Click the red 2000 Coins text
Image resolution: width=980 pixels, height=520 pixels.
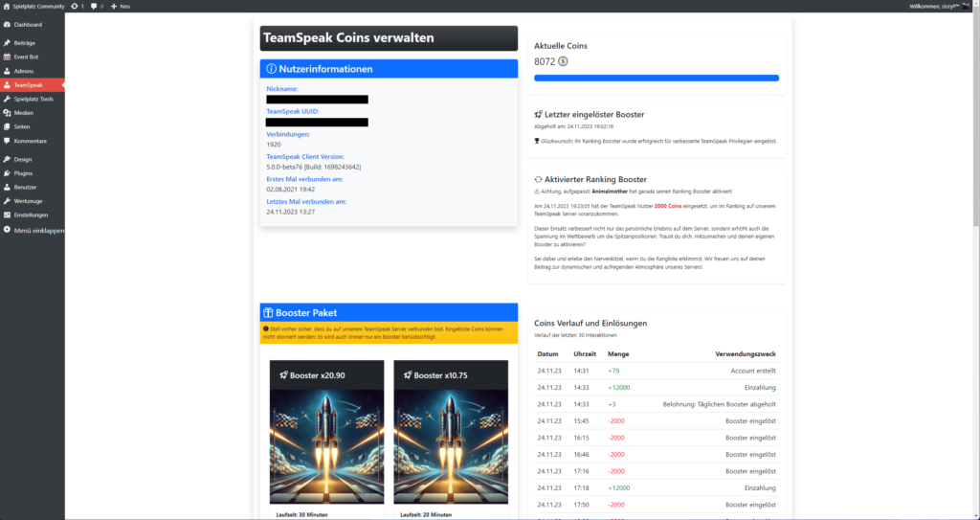coord(670,206)
